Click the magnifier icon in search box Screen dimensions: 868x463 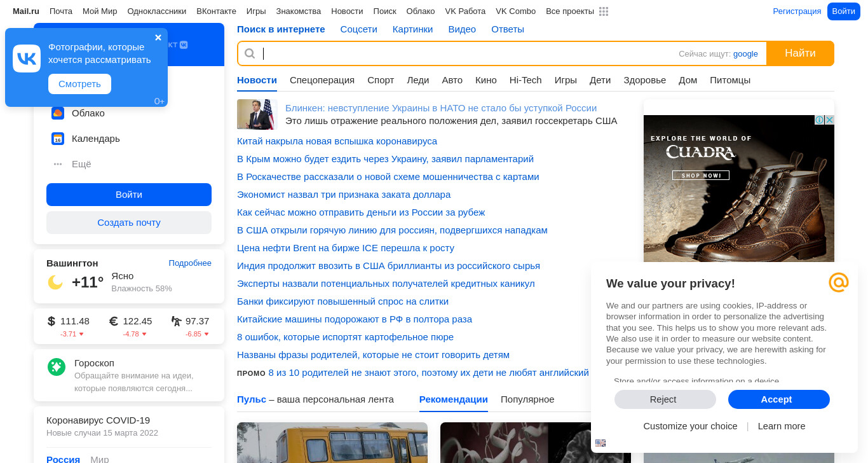click(250, 53)
